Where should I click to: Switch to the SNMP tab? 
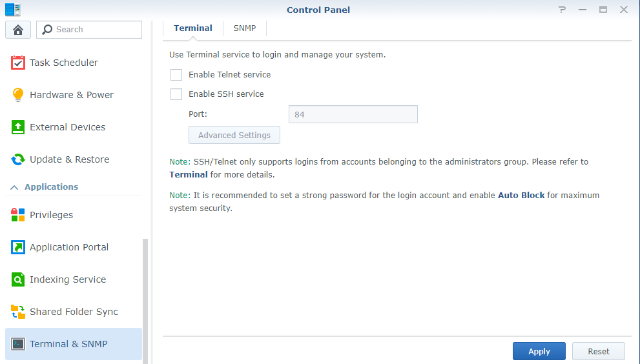pyautogui.click(x=245, y=28)
